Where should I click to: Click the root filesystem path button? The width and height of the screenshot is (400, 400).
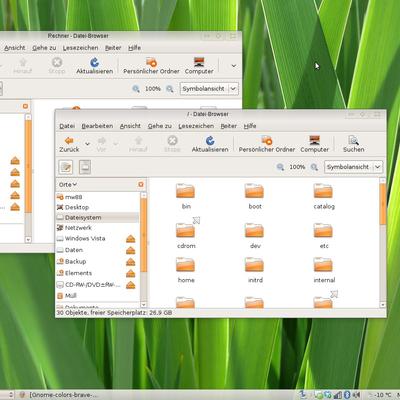[x=85, y=167]
